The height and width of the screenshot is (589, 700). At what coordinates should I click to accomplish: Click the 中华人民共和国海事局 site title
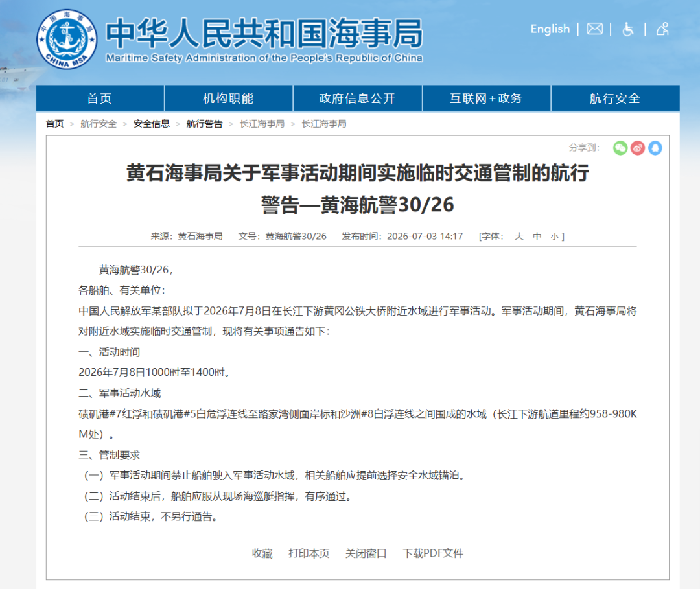(264, 33)
